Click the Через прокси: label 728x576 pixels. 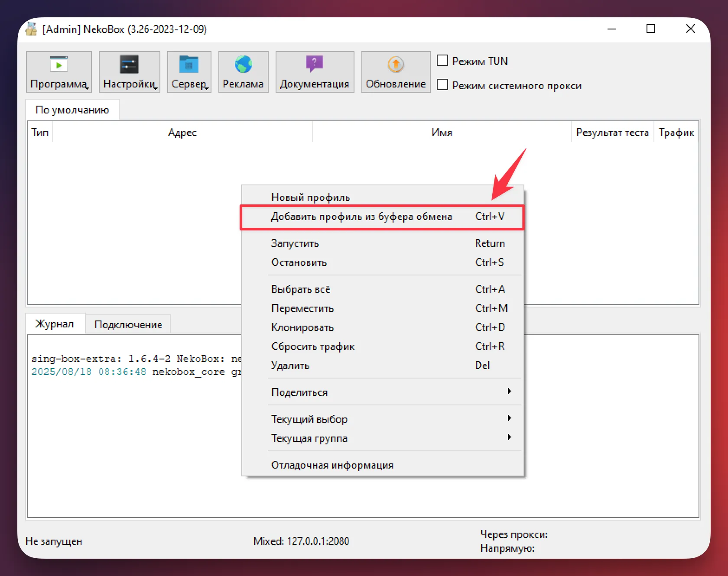tap(513, 534)
